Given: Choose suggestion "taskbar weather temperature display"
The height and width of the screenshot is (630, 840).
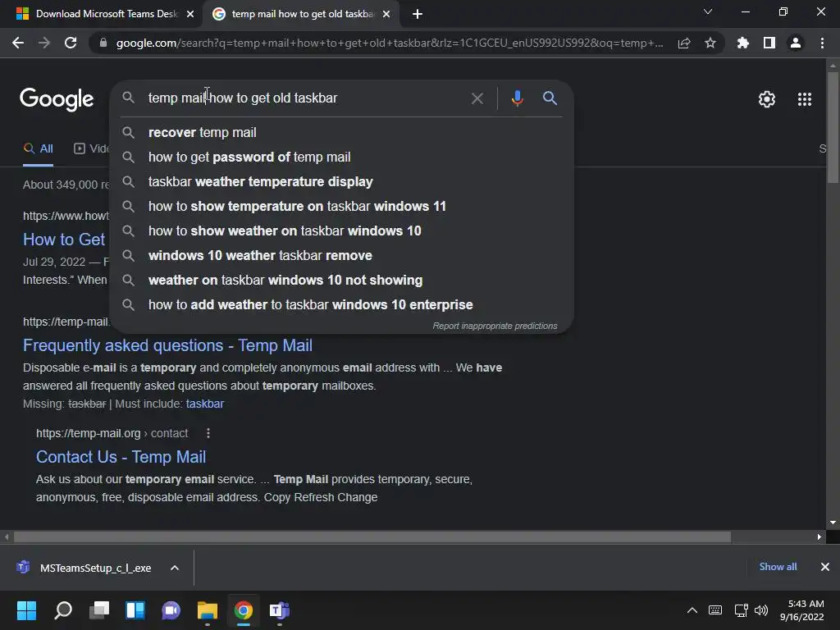Looking at the screenshot, I should pyautogui.click(x=341, y=181).
